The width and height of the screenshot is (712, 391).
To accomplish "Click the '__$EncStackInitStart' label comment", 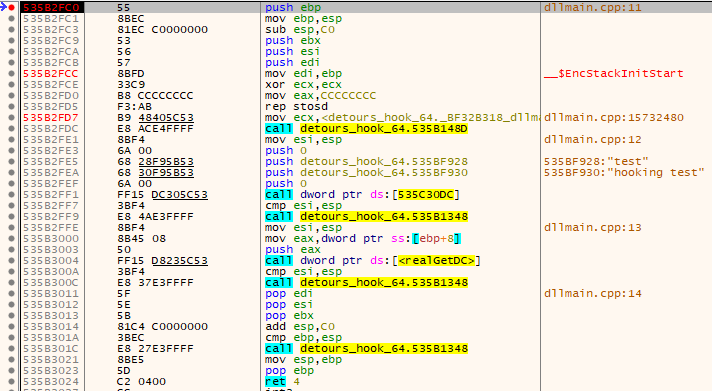I will [x=613, y=74].
